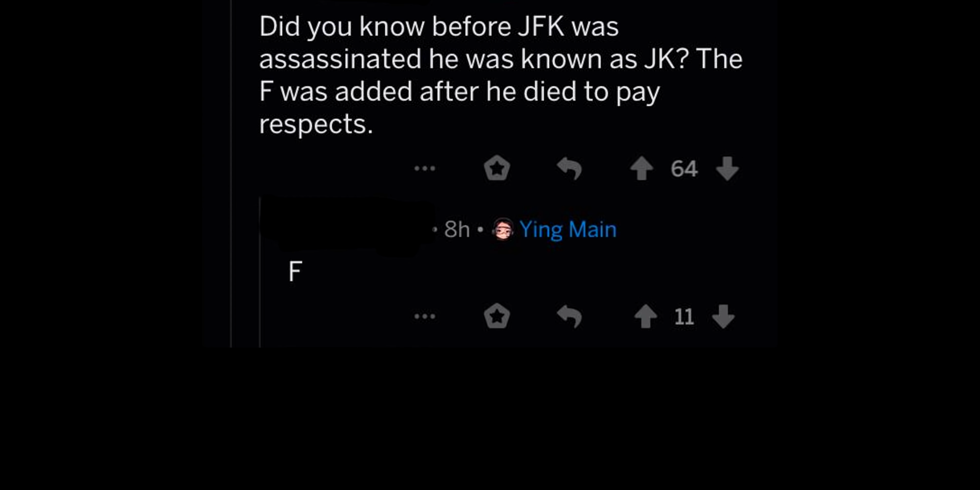Give an award to the JFK comment

[497, 168]
